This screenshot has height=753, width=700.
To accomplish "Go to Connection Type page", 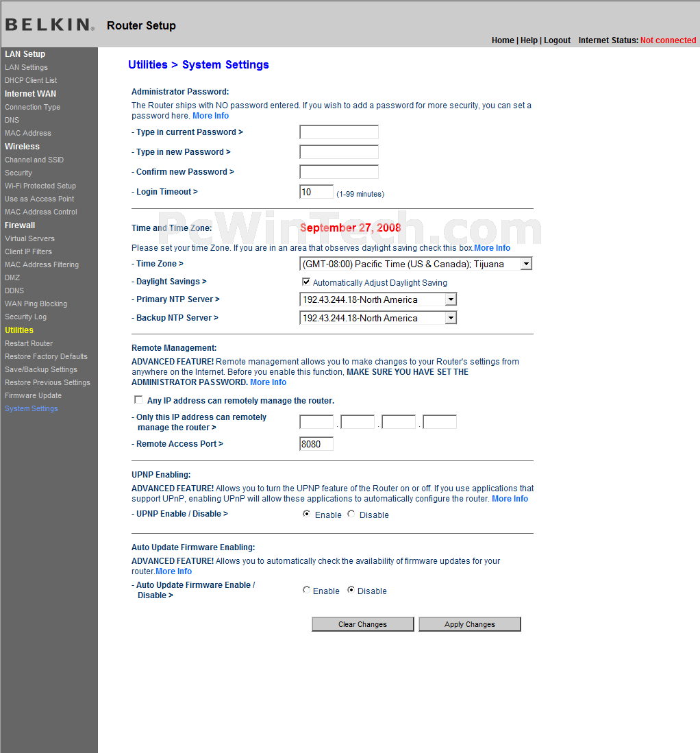I will (33, 107).
